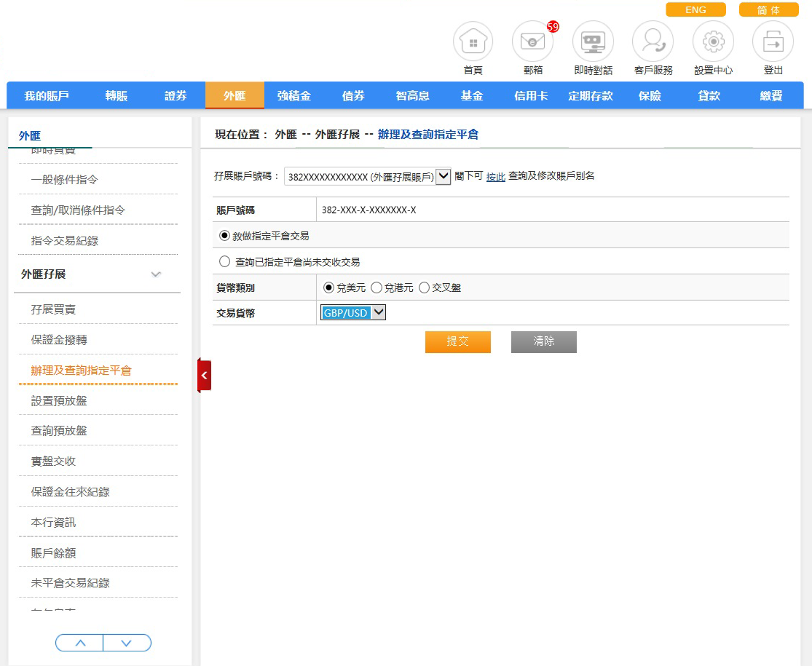Click the orange 提交 submit button
The height and width of the screenshot is (666, 812).
click(x=457, y=341)
